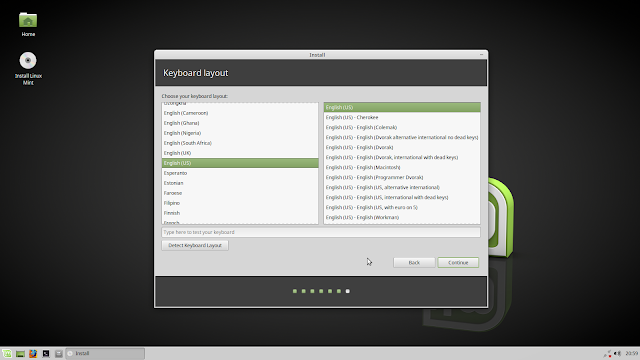Select the plain English (Dvorak) variant
The height and width of the screenshot is (360, 640).
point(402,147)
